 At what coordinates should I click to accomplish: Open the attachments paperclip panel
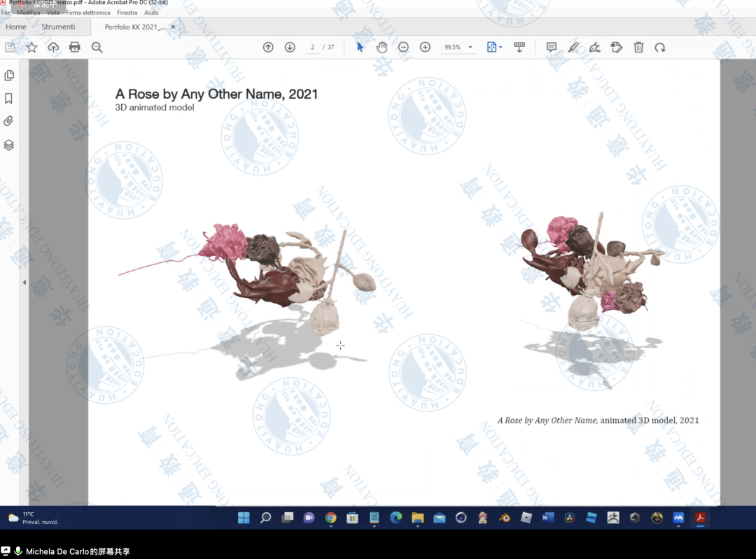pos(8,122)
